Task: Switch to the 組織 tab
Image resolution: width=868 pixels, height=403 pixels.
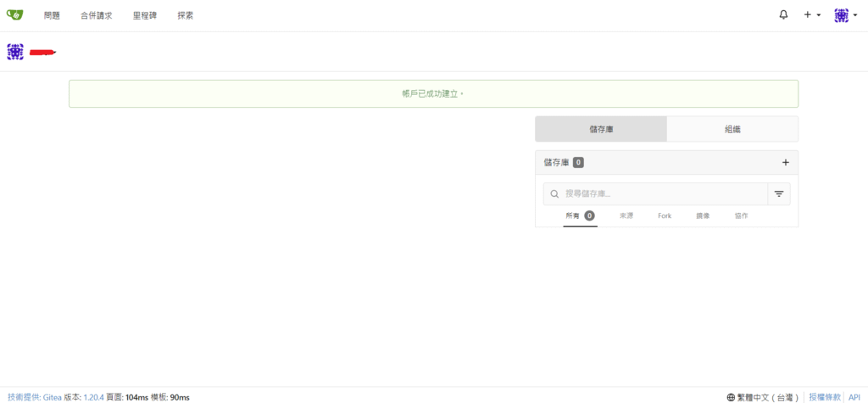Action: point(732,129)
